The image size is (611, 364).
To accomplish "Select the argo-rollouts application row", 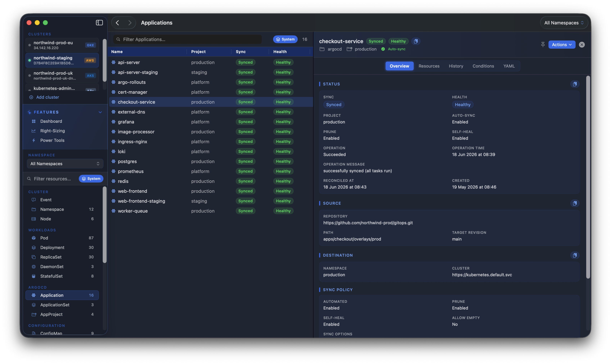I will tap(211, 82).
